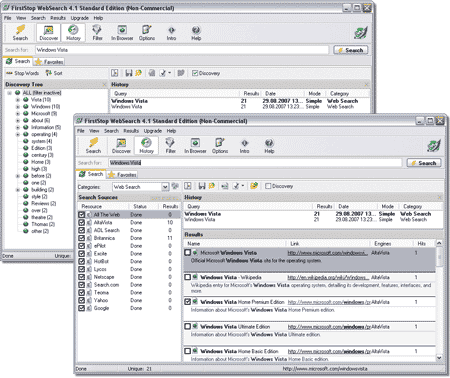Uncheck Google search source

[x=81, y=308]
